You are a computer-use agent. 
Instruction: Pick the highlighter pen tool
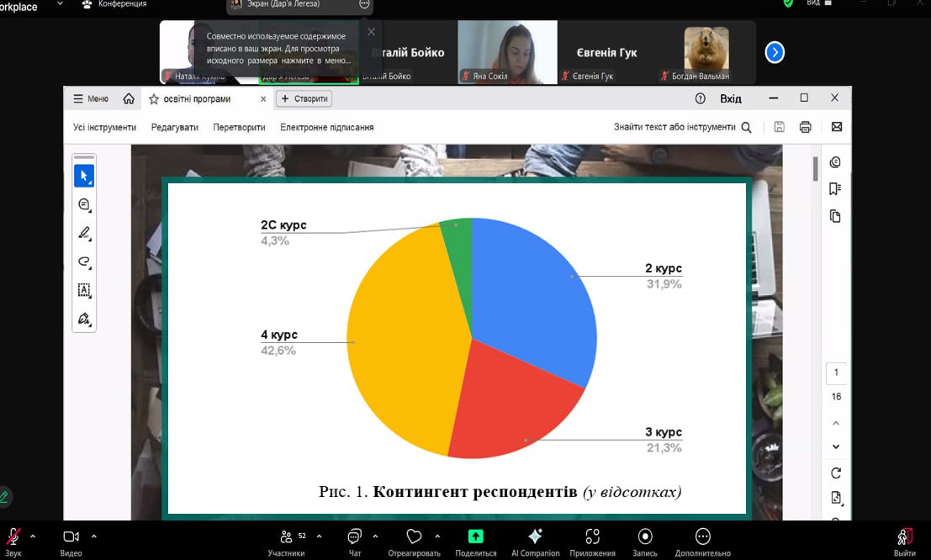pos(84,234)
